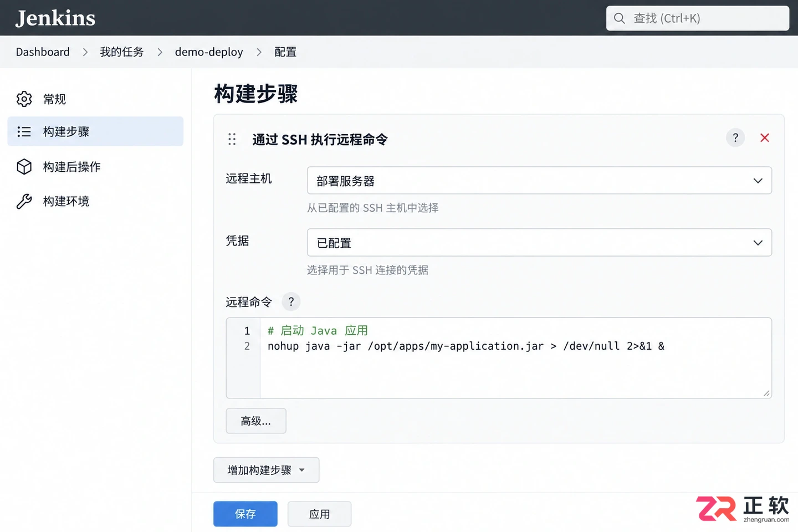Image resolution: width=798 pixels, height=532 pixels.
Task: Expand chevron after the demo-deploy breadcrumb
Action: [x=259, y=52]
